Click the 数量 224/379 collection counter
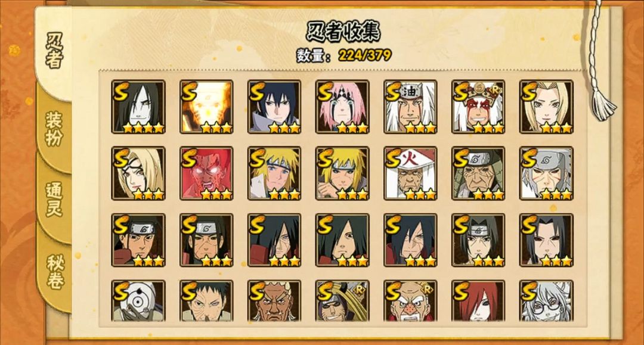This screenshot has width=644, height=345. coord(344,55)
